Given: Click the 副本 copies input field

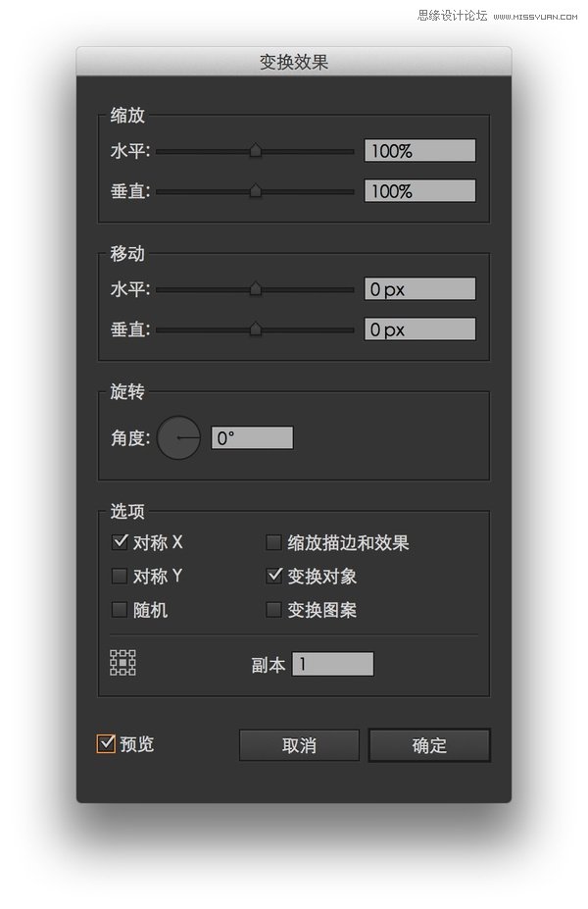Looking at the screenshot, I should (332, 663).
